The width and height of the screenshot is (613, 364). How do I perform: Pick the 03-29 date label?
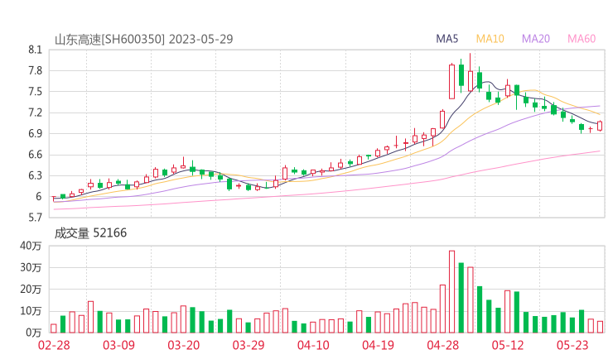[x=249, y=345]
